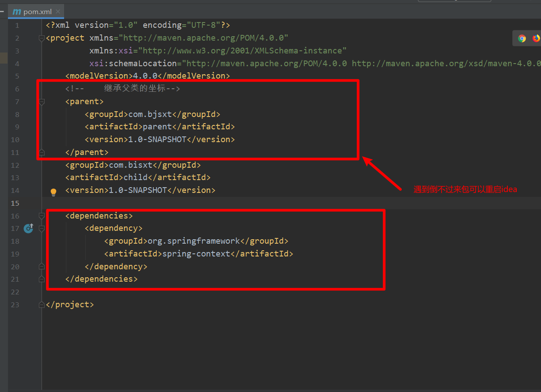
Task: Click fold marker at closing </parent> tag
Action: pos(42,152)
